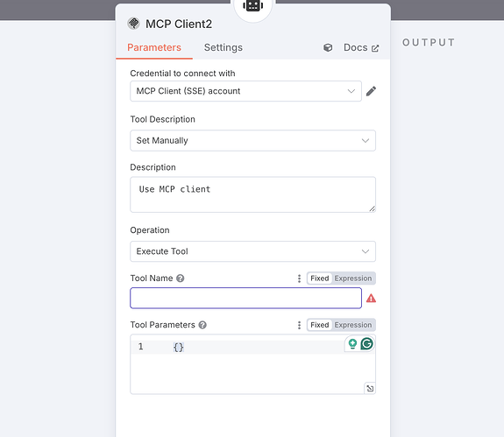This screenshot has width=504, height=437.
Task: Expand the Tool Parameters editor fullscreen
Action: pyautogui.click(x=370, y=389)
